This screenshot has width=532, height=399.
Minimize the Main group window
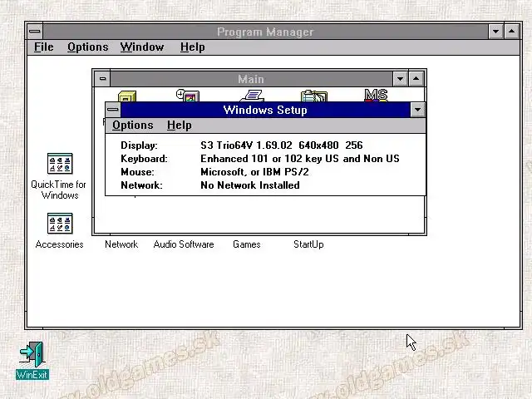tap(400, 79)
